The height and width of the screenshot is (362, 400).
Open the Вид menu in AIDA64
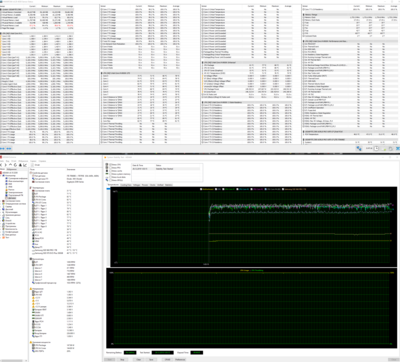pos(7,161)
